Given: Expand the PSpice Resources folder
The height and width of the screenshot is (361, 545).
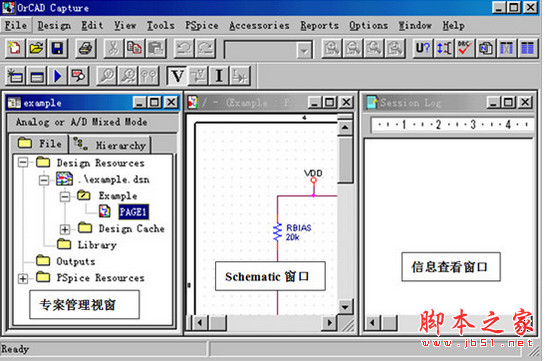Looking at the screenshot, I should (x=23, y=278).
